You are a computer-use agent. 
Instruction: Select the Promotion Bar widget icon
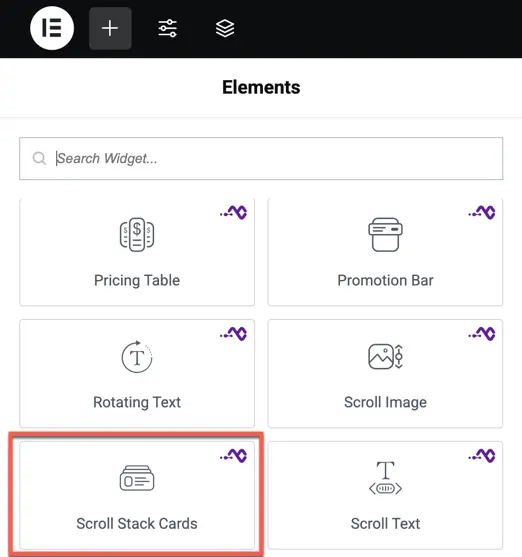[x=386, y=235]
